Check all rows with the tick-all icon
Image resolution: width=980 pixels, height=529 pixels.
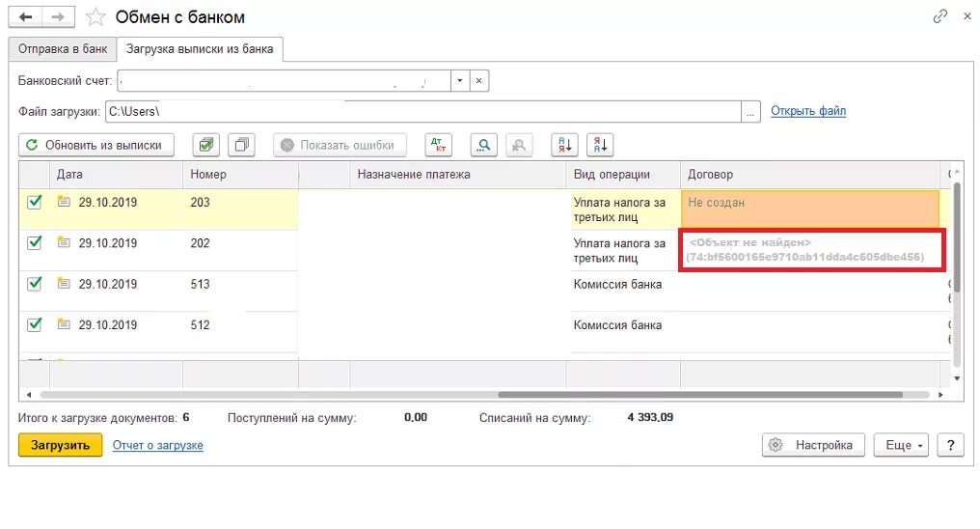(205, 145)
